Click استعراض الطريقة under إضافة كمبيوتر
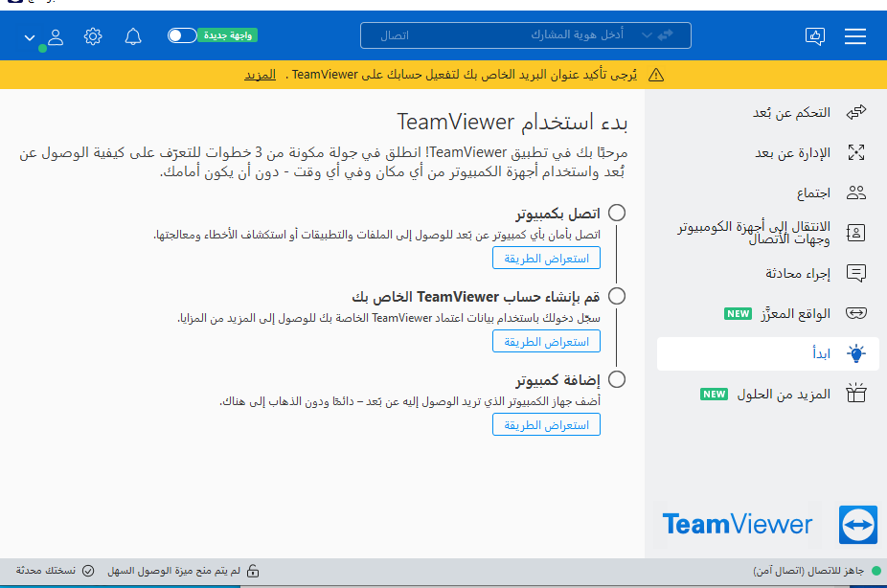Image resolution: width=887 pixels, height=588 pixels. pos(546,424)
